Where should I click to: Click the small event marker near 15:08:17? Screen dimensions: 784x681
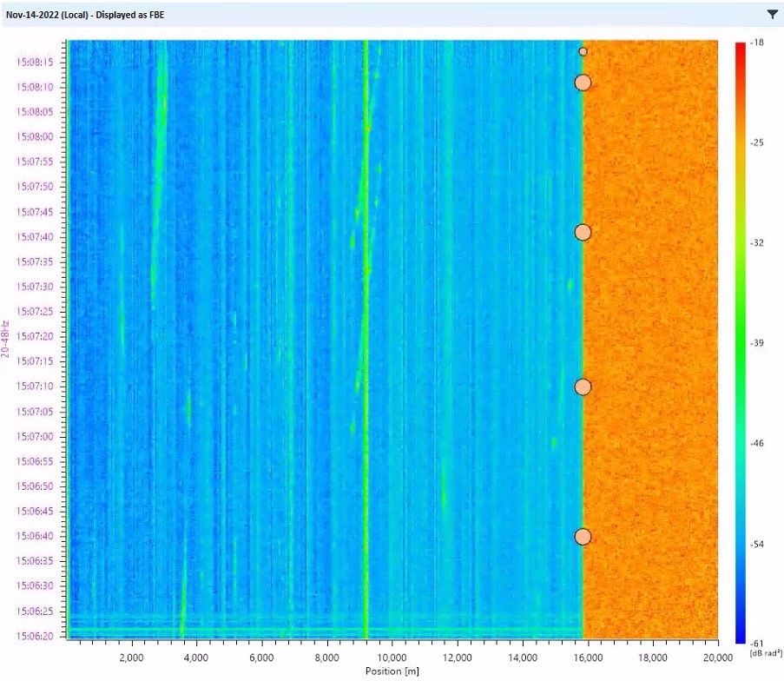pos(583,51)
